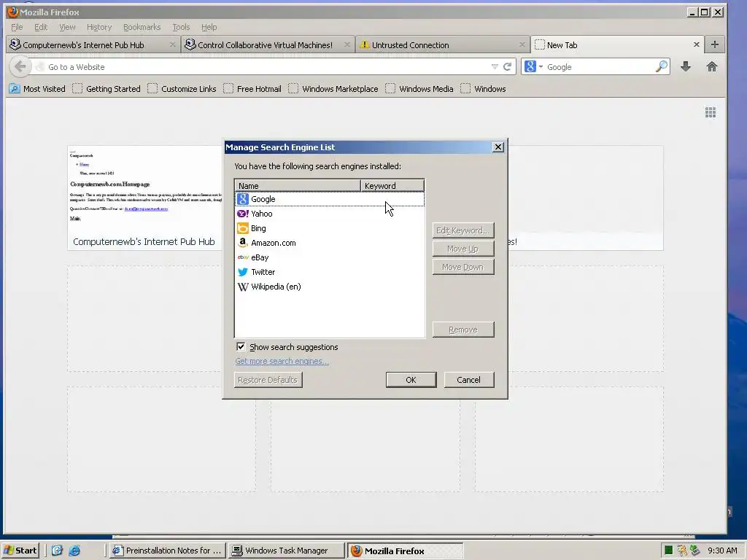Image resolution: width=747 pixels, height=560 pixels.
Task: Click the Go to a Website address field
Action: [267, 66]
